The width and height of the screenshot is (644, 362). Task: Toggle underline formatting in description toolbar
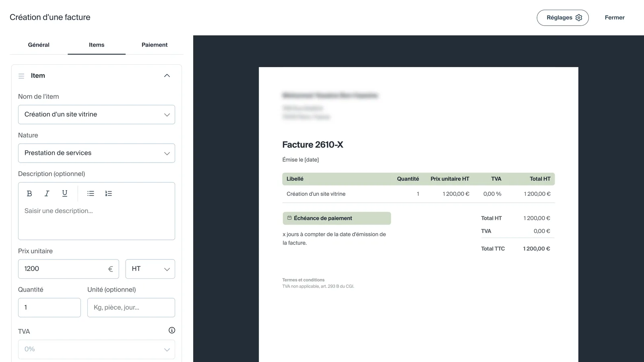click(64, 193)
